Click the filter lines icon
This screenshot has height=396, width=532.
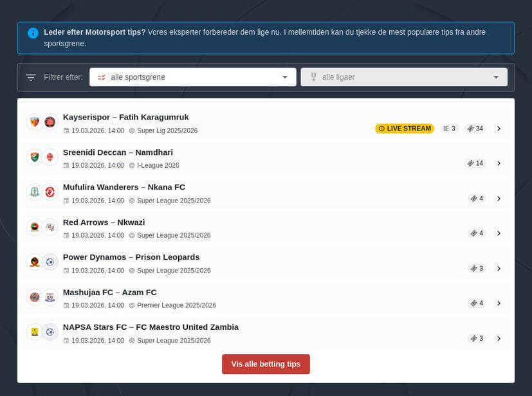click(31, 77)
